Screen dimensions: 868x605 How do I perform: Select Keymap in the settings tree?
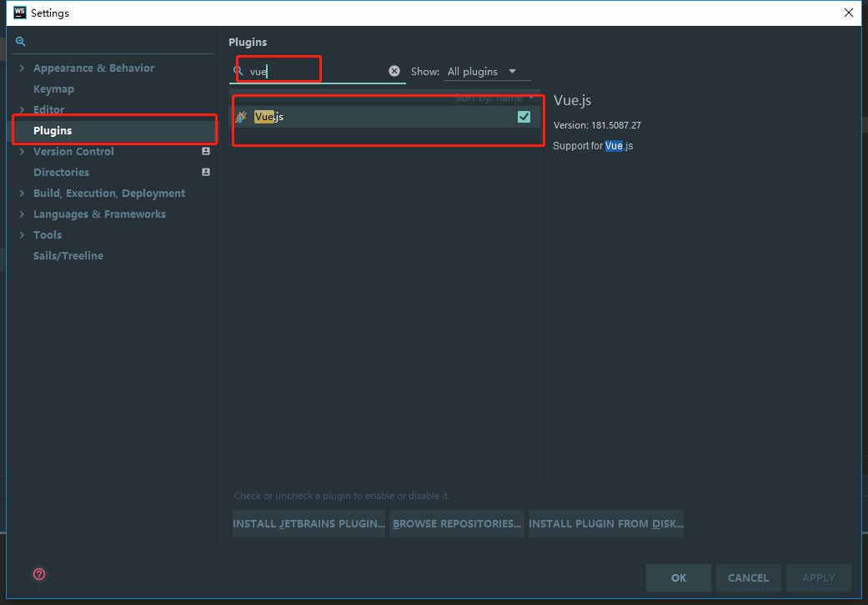[x=53, y=89]
